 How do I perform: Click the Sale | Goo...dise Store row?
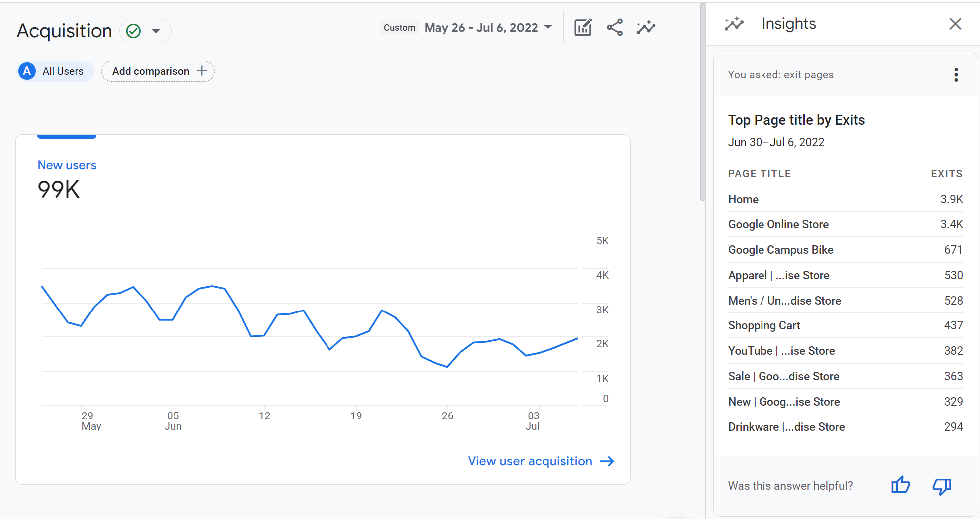tap(845, 376)
